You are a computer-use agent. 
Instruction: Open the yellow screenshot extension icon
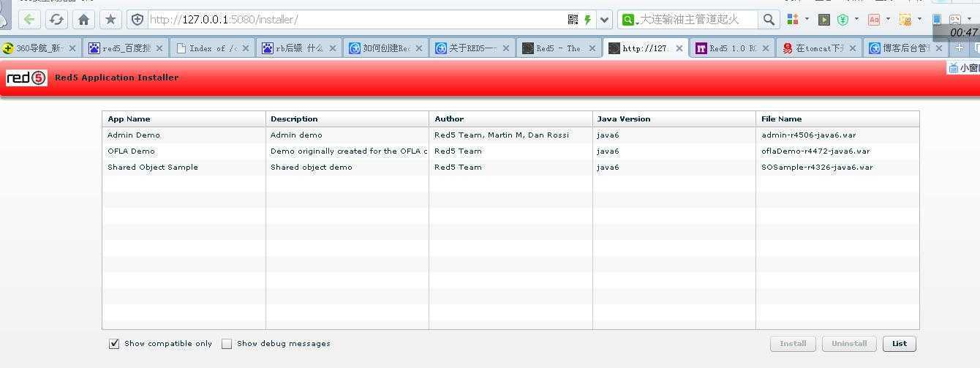click(x=905, y=19)
